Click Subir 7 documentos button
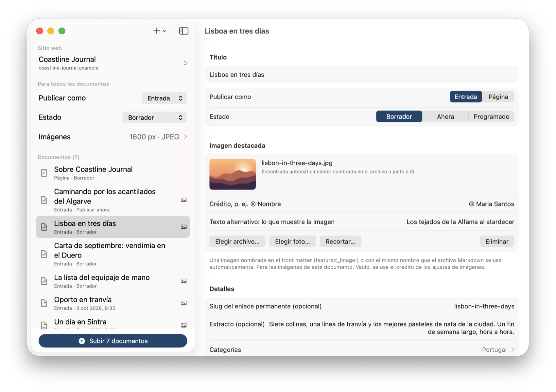The image size is (556, 392). pyautogui.click(x=113, y=341)
